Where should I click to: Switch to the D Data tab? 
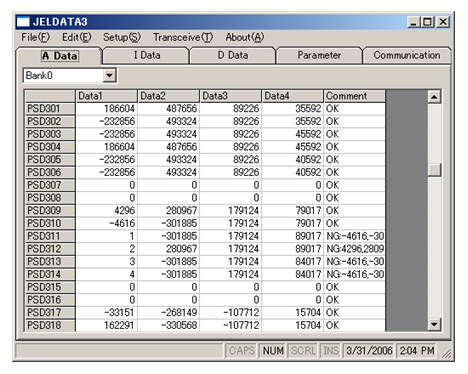tap(233, 55)
